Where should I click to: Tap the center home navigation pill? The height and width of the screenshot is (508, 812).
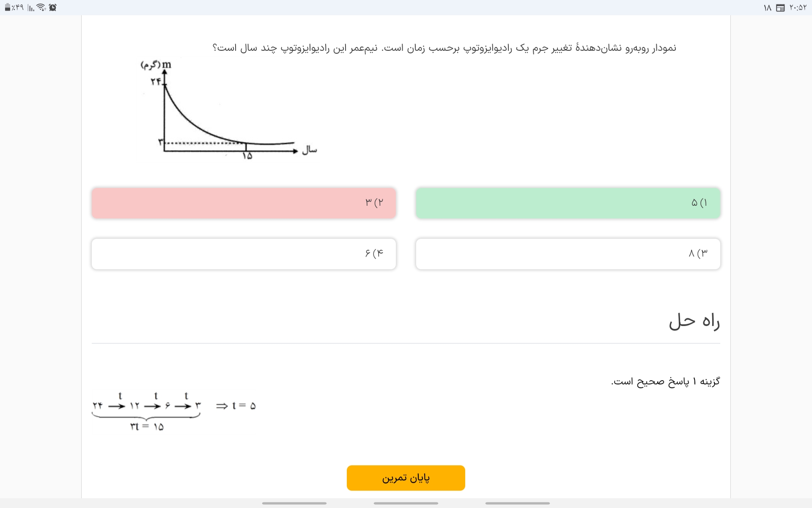[406, 503]
